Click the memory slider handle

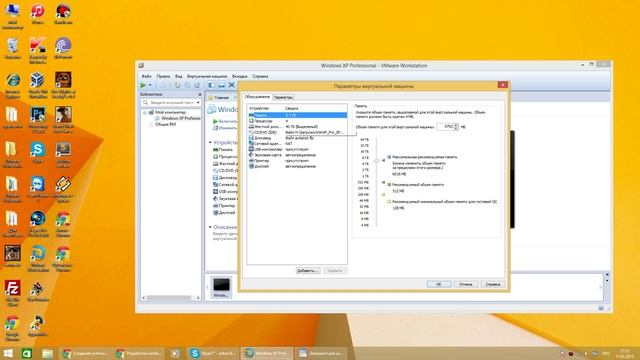pos(376,160)
